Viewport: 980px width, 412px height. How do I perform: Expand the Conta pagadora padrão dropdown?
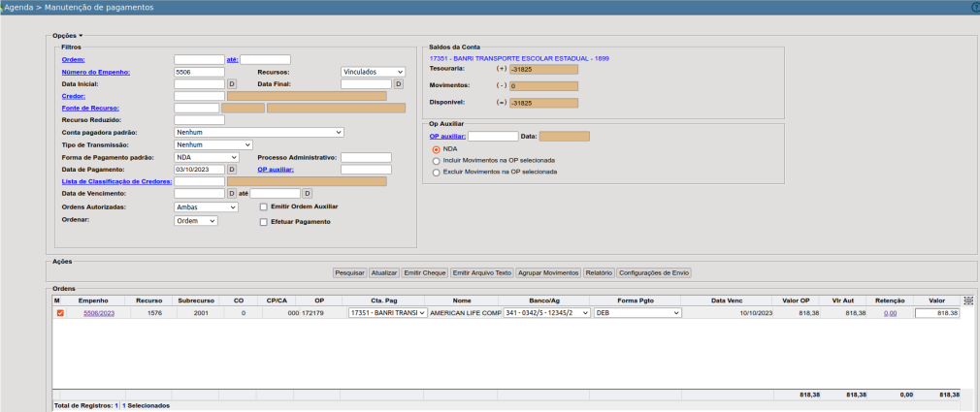(x=259, y=132)
